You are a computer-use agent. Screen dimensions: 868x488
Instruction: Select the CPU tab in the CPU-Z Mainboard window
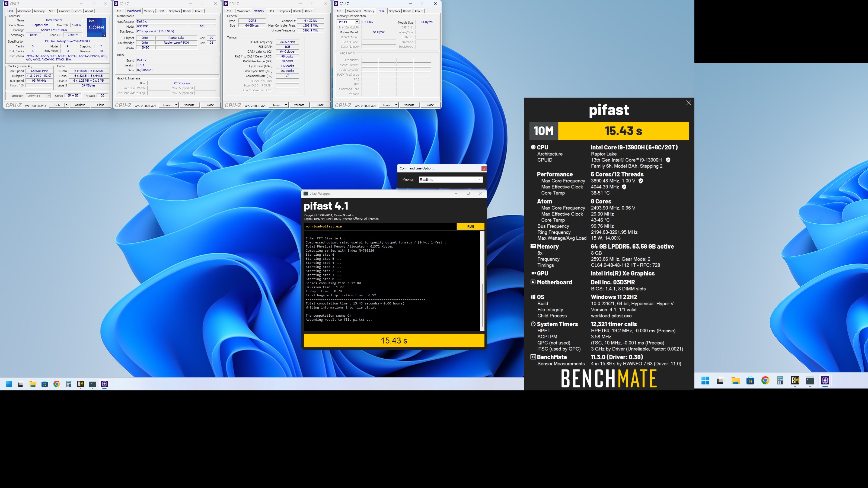click(x=120, y=11)
